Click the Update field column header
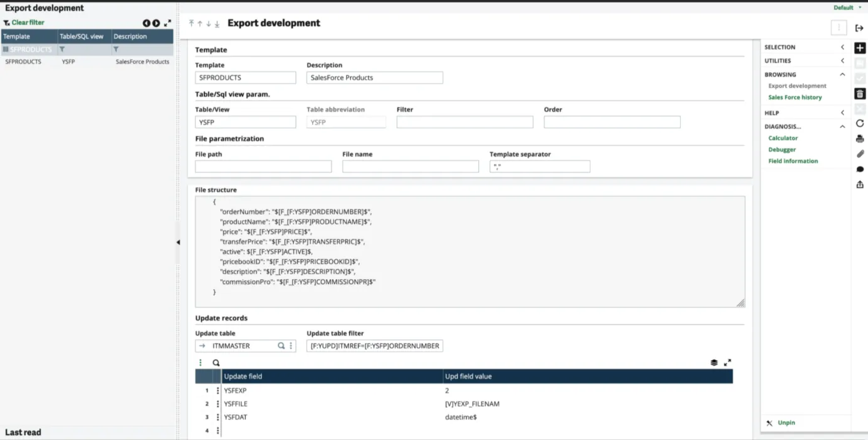The height and width of the screenshot is (440, 868). [x=332, y=376]
